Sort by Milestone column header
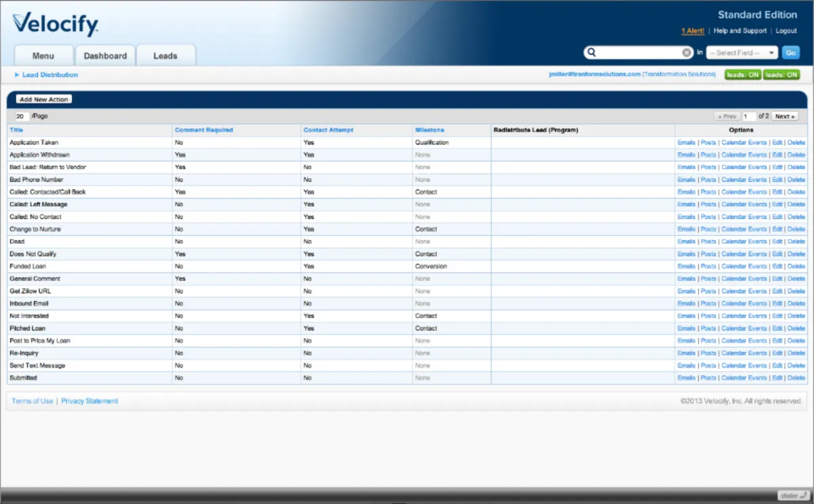 pos(429,130)
